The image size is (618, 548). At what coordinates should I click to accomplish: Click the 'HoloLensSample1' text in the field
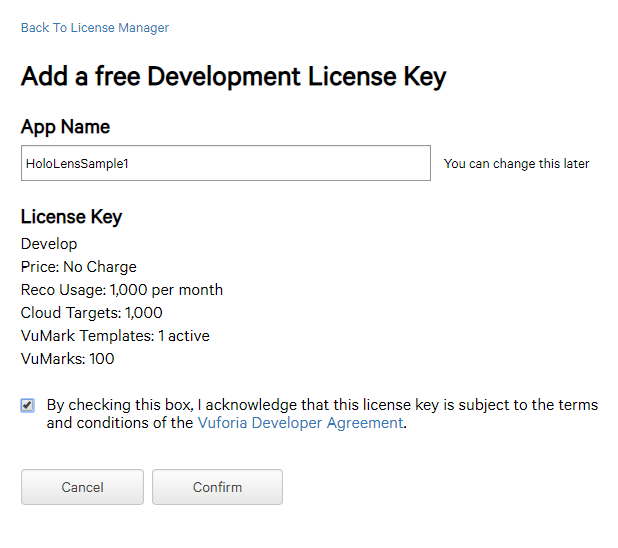[77, 164]
